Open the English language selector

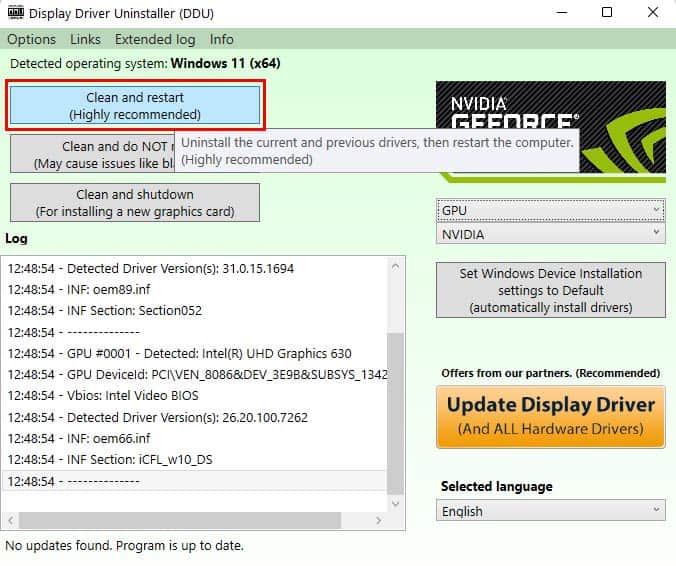click(551, 510)
